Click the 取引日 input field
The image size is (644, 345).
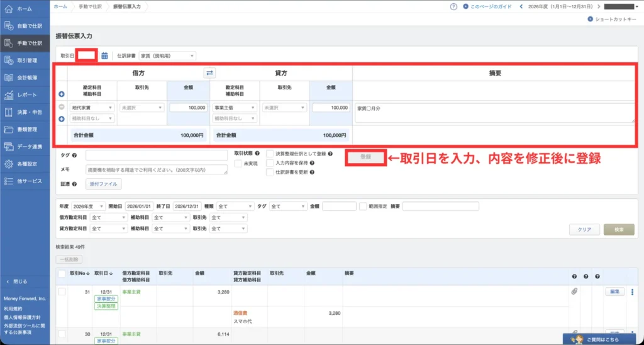[87, 55]
